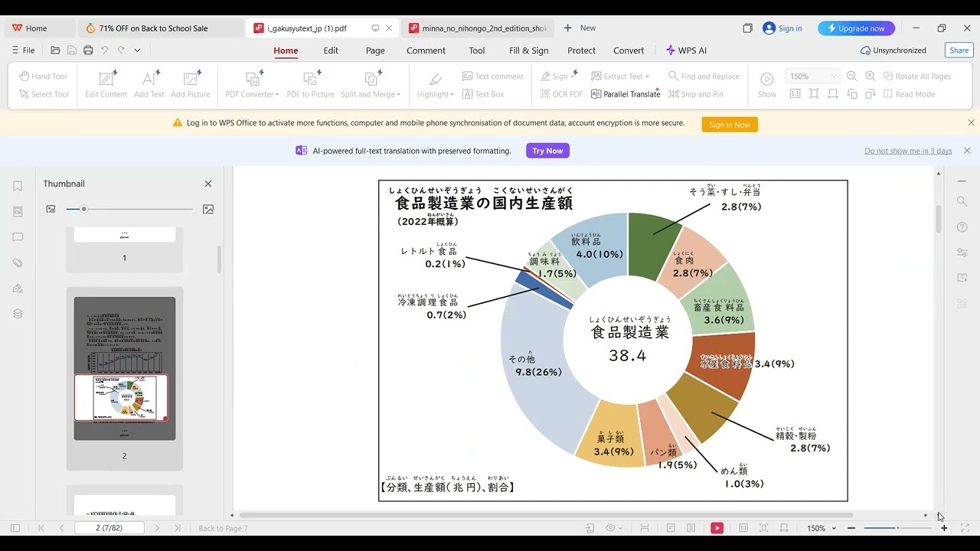Toggle two-page view in status bar
The height and width of the screenshot is (551, 980).
tap(691, 528)
